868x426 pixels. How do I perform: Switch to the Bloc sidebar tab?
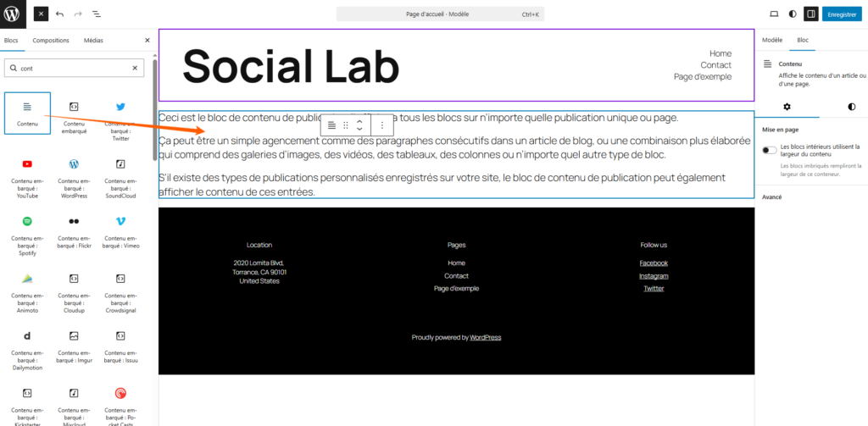tap(803, 41)
